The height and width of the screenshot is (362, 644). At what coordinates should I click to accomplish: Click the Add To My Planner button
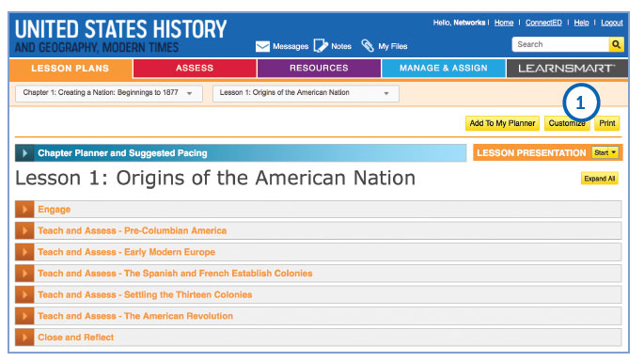[x=502, y=123]
